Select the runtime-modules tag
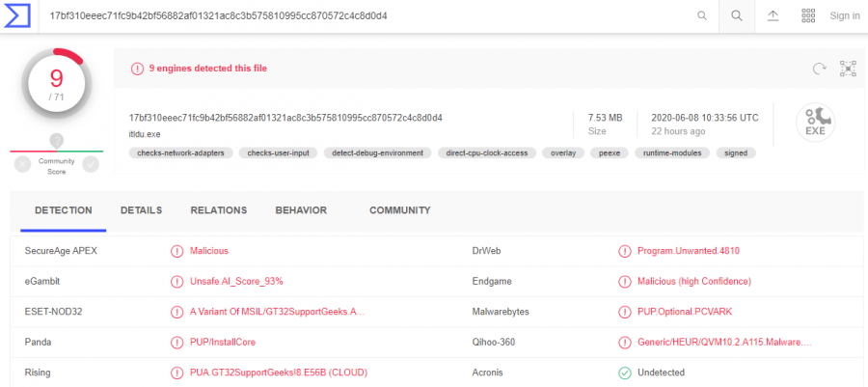The image size is (868, 387). (672, 152)
